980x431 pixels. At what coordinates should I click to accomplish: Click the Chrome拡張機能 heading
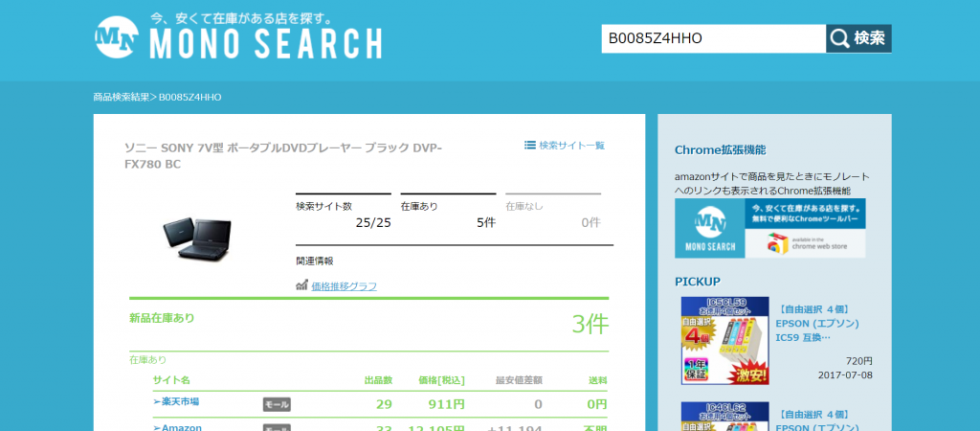tap(720, 150)
